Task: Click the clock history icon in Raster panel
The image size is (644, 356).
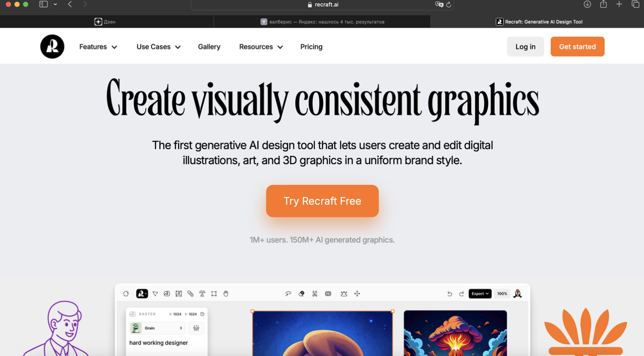Action: tap(202, 314)
